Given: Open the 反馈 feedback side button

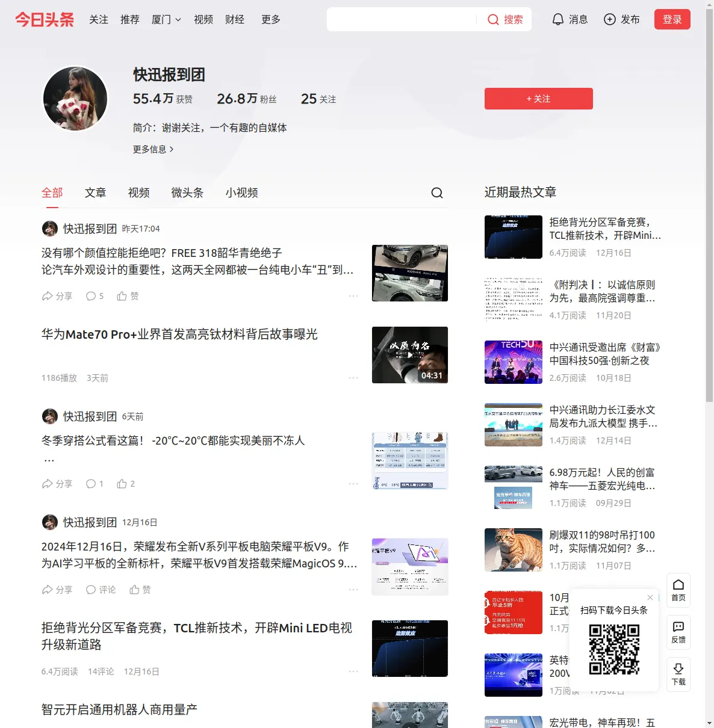Looking at the screenshot, I should pos(678,632).
